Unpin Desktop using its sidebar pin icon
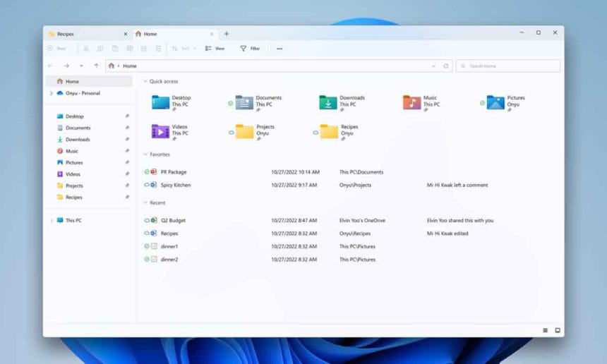607x364 pixels. pos(127,116)
